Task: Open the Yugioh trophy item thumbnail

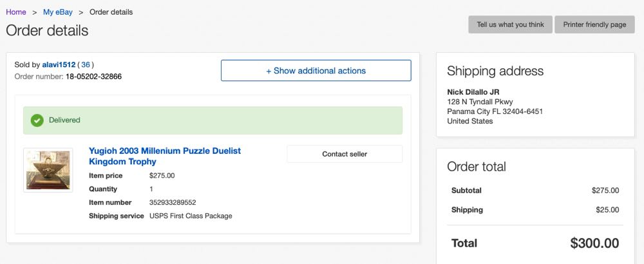Action: coord(48,170)
